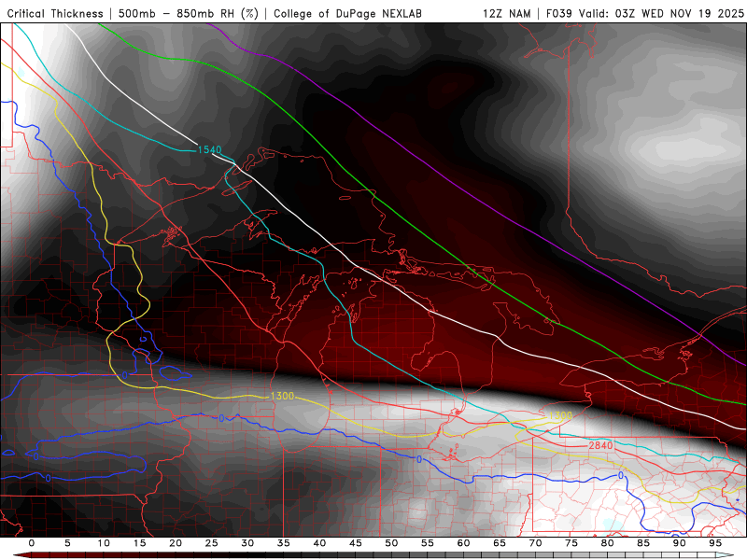Select the "65" colorbar scale label
Image resolution: width=747 pixels, height=560 pixels.
click(500, 543)
